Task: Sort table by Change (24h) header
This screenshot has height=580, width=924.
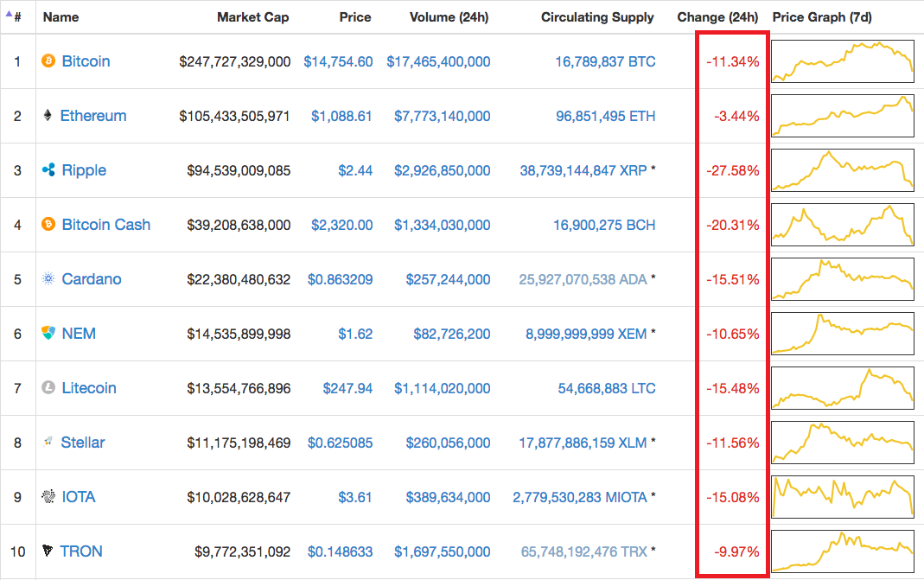Action: (717, 17)
